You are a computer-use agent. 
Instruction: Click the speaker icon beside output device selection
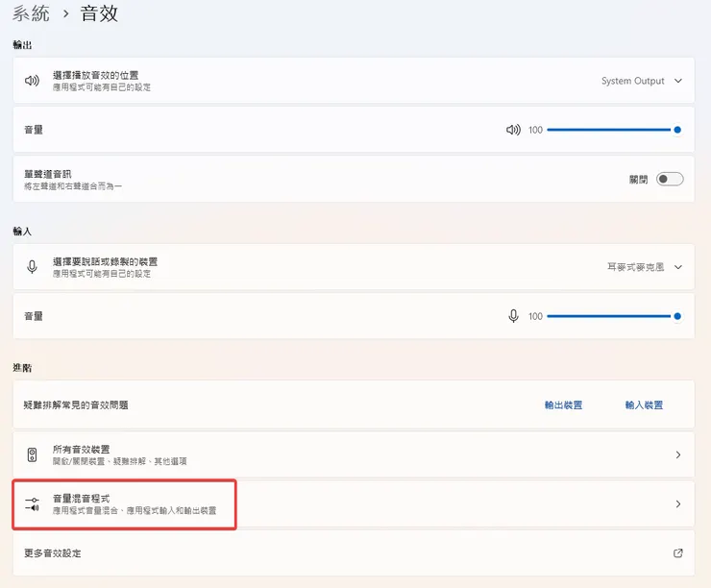pos(32,81)
